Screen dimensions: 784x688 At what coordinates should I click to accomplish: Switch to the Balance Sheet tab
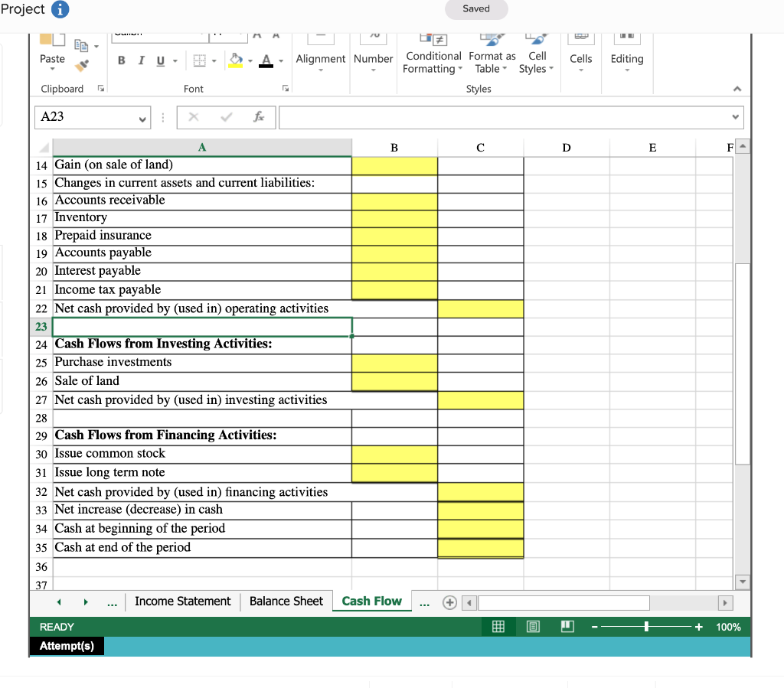pyautogui.click(x=286, y=602)
